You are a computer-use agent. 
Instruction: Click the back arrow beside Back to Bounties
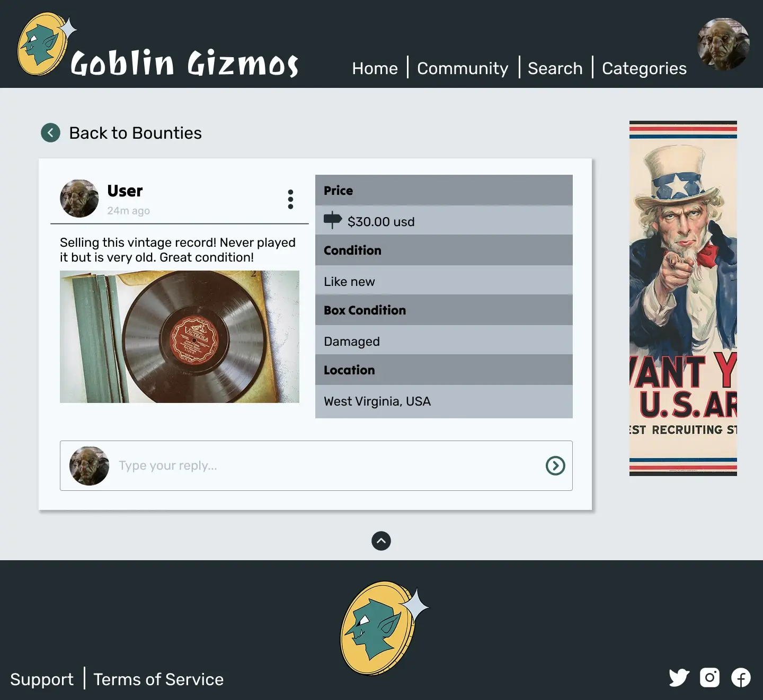[x=51, y=133]
